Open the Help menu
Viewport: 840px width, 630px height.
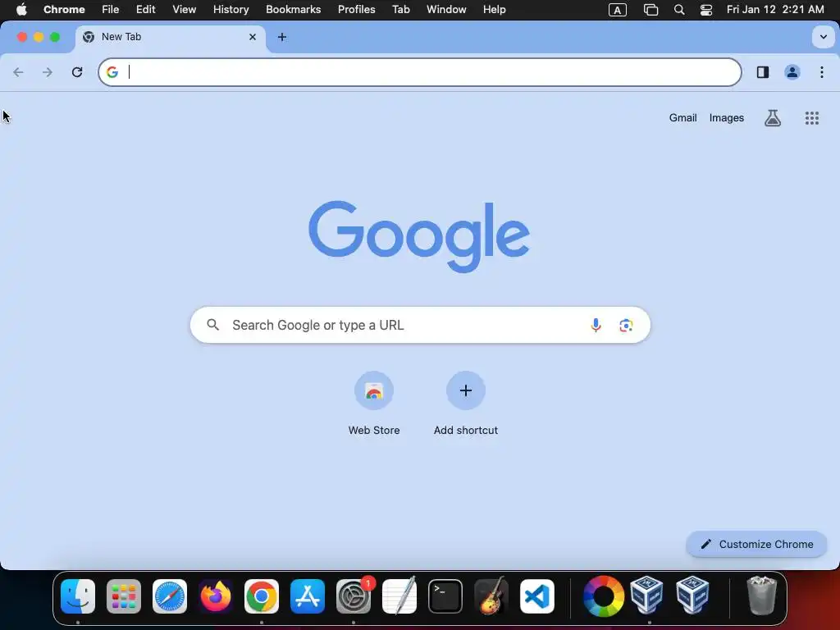tap(494, 10)
